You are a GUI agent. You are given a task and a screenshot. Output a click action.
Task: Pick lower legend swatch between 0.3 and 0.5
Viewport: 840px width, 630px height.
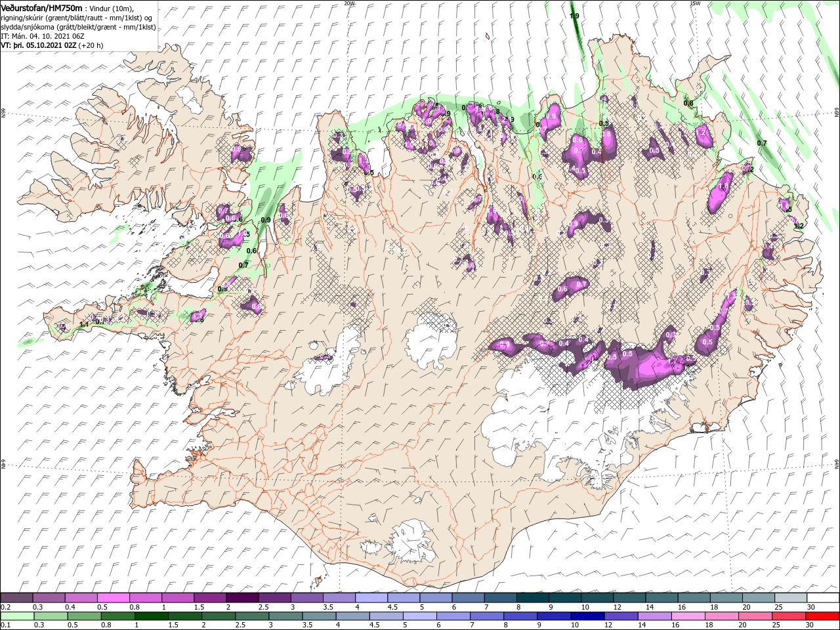coord(51,616)
